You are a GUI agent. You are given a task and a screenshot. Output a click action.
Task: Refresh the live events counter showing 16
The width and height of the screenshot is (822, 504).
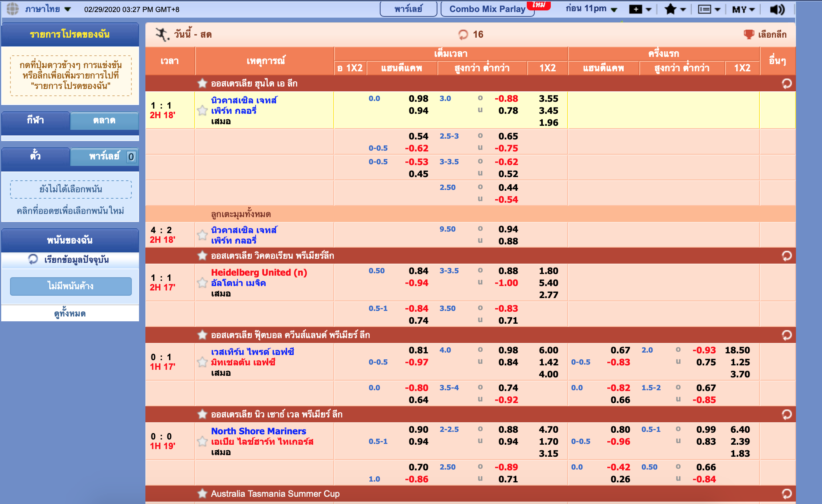click(464, 34)
